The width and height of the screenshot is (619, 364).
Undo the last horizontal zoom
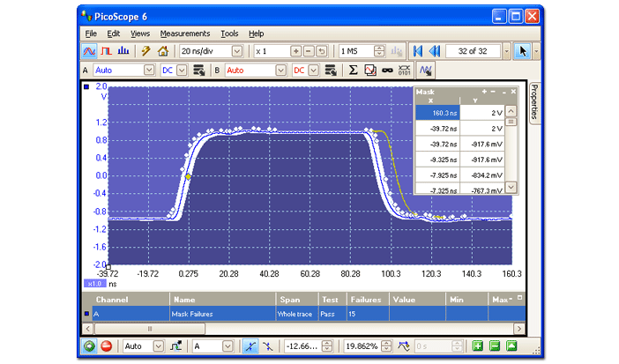coord(322,51)
